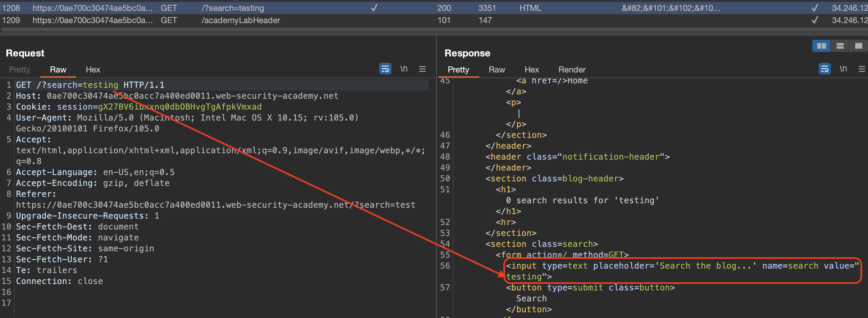Viewport: 868px width, 318px height.
Task: Select the Response Pretty tab
Action: (458, 70)
